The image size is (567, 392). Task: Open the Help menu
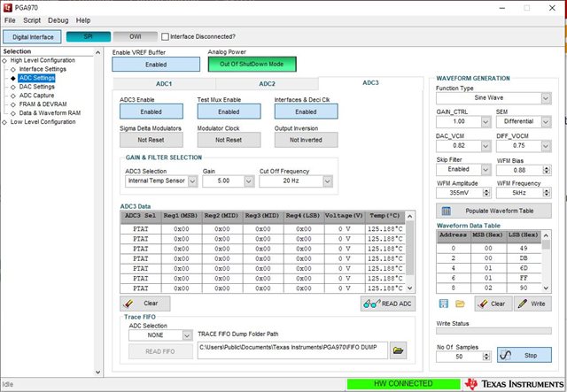[x=83, y=20]
